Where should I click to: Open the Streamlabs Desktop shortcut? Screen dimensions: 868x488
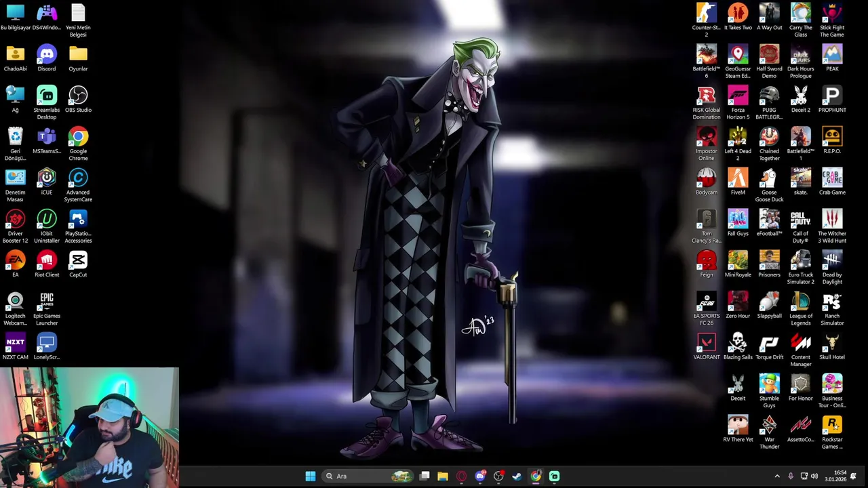point(47,103)
